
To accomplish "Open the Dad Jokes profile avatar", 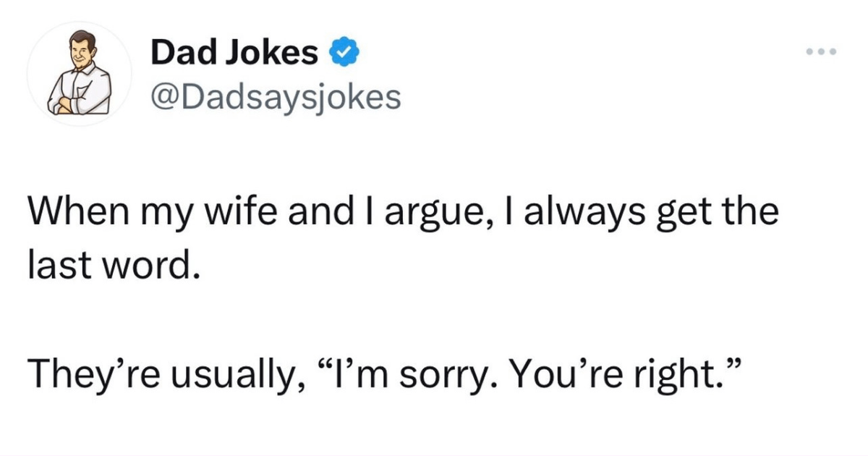I will coord(80,74).
